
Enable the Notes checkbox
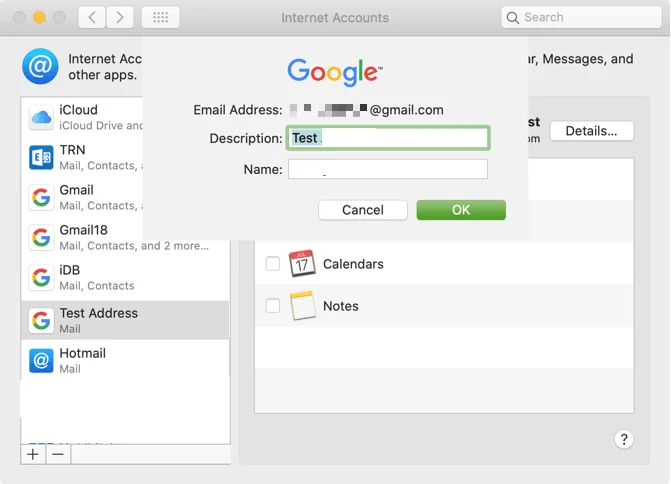tap(273, 306)
